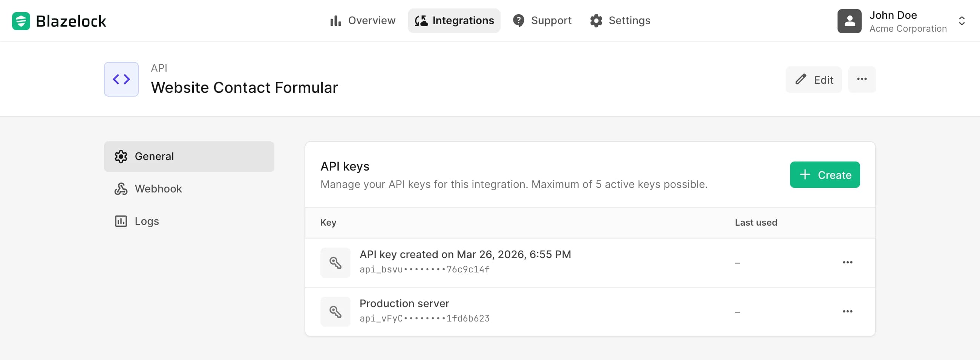Click the Edit button
Viewport: 980px width, 360px height.
tap(814, 80)
